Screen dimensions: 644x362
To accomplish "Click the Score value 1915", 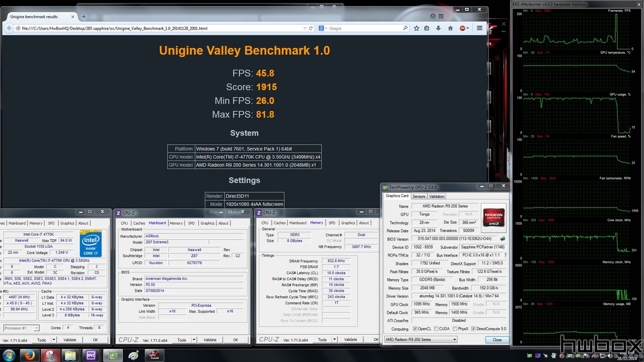I will 266,87.
